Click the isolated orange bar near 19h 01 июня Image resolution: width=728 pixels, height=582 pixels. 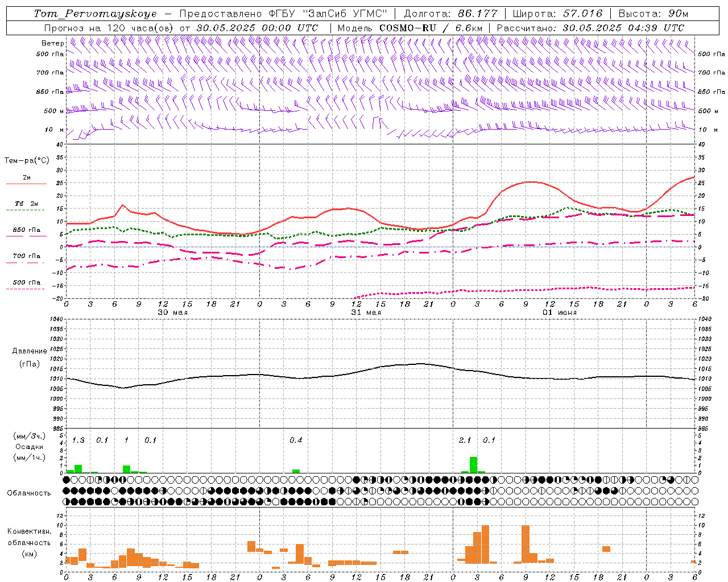coord(606,549)
